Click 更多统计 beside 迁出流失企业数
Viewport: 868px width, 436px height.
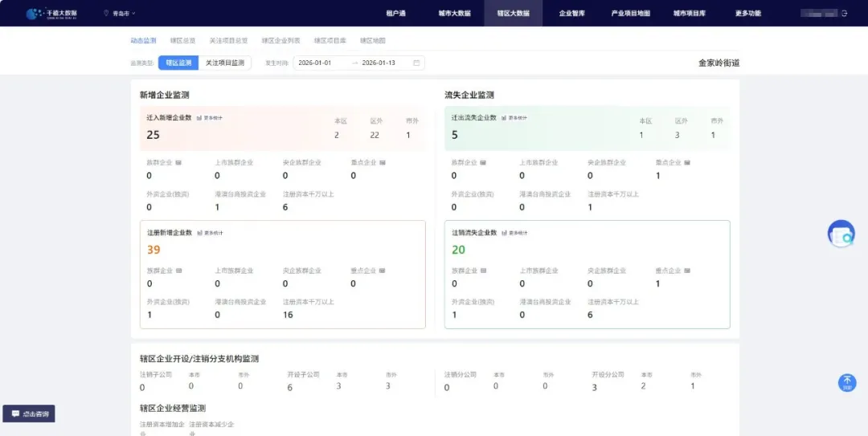[x=514, y=118]
